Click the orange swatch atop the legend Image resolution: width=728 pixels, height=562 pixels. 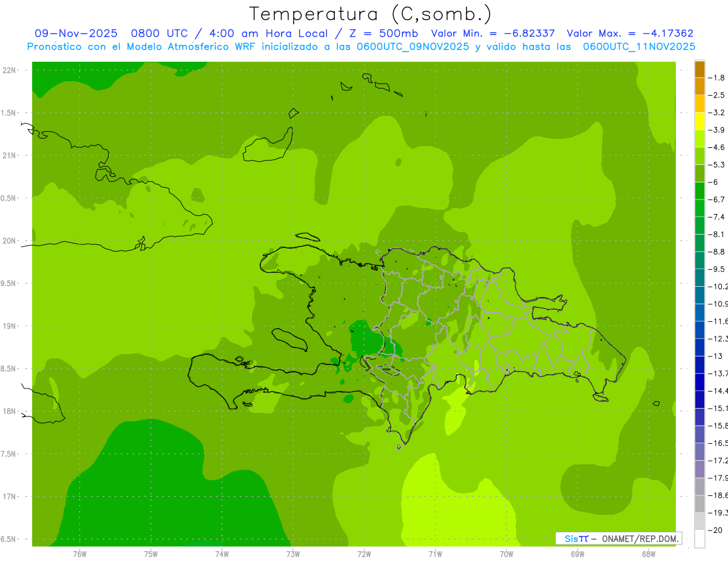[699, 69]
